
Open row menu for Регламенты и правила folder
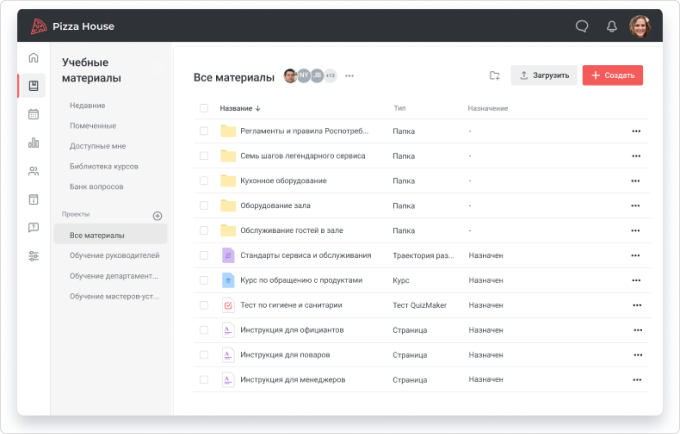coord(636,131)
